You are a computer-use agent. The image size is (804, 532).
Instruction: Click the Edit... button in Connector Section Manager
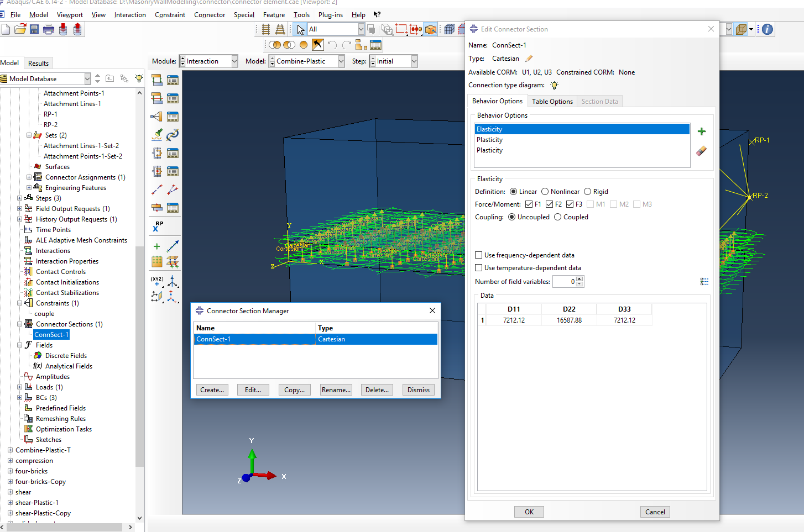(x=253, y=390)
